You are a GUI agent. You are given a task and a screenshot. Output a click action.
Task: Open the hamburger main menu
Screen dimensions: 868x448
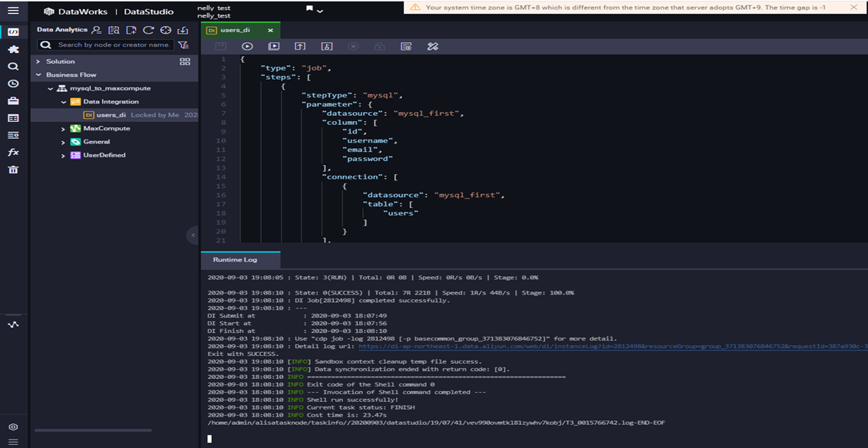pyautogui.click(x=13, y=11)
